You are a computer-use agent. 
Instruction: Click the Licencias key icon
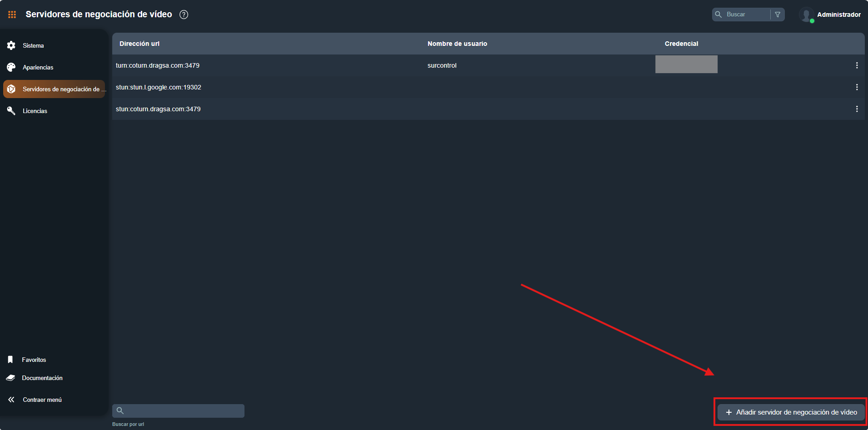click(x=11, y=111)
